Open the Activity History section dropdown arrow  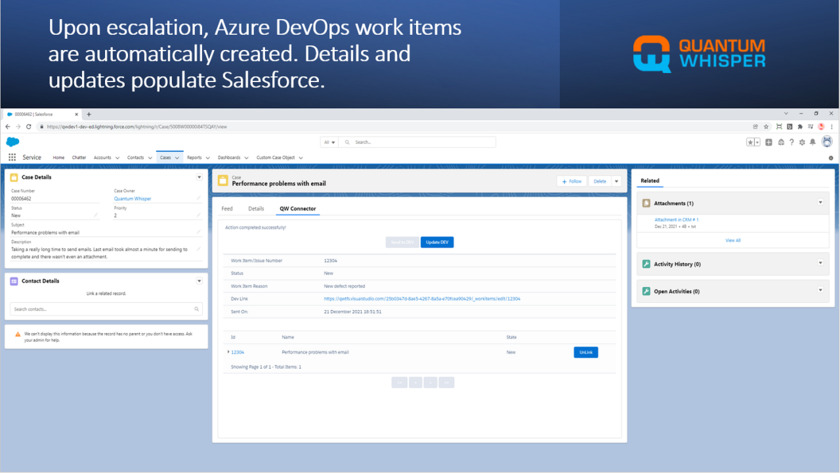pyautogui.click(x=820, y=263)
